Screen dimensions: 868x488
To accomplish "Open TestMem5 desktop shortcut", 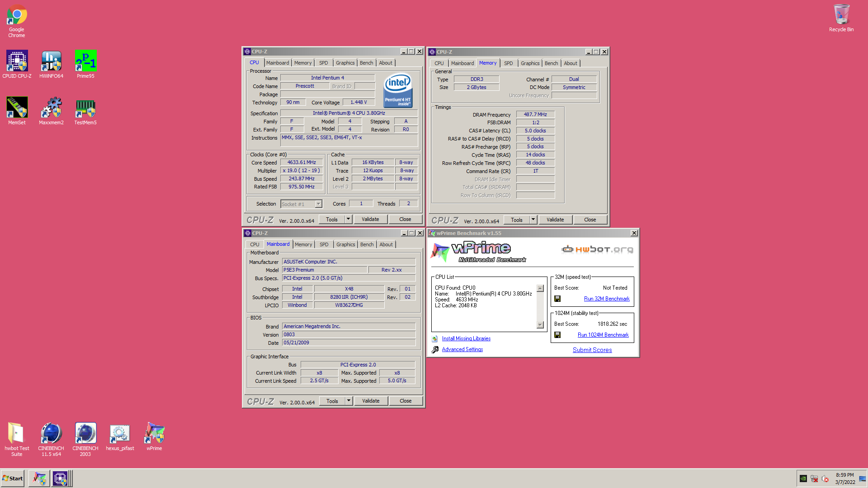I will pyautogui.click(x=85, y=111).
